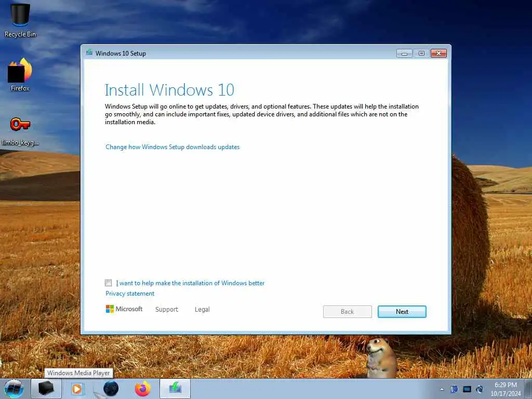The image size is (532, 399).
Task: Click the 'Windows 10 Setup' title text
Action: [121, 54]
